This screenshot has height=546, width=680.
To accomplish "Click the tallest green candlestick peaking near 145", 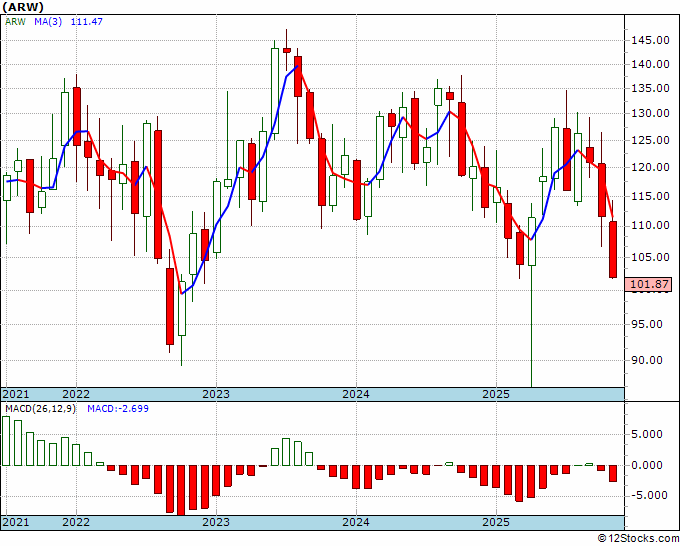I will click(x=275, y=91).
